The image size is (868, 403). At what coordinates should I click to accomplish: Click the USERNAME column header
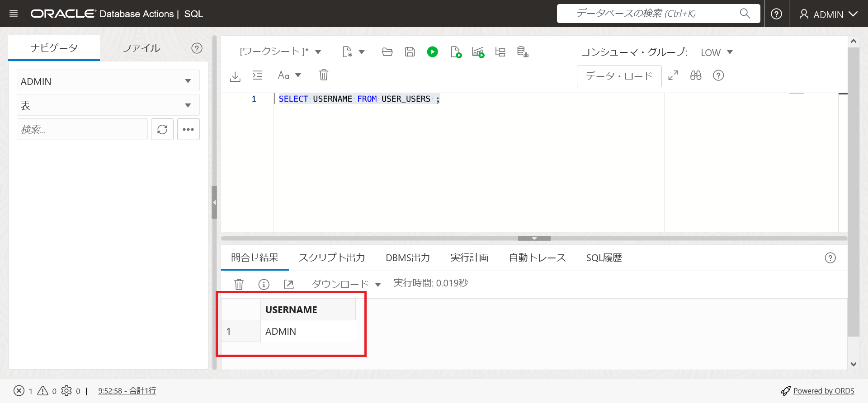click(308, 309)
